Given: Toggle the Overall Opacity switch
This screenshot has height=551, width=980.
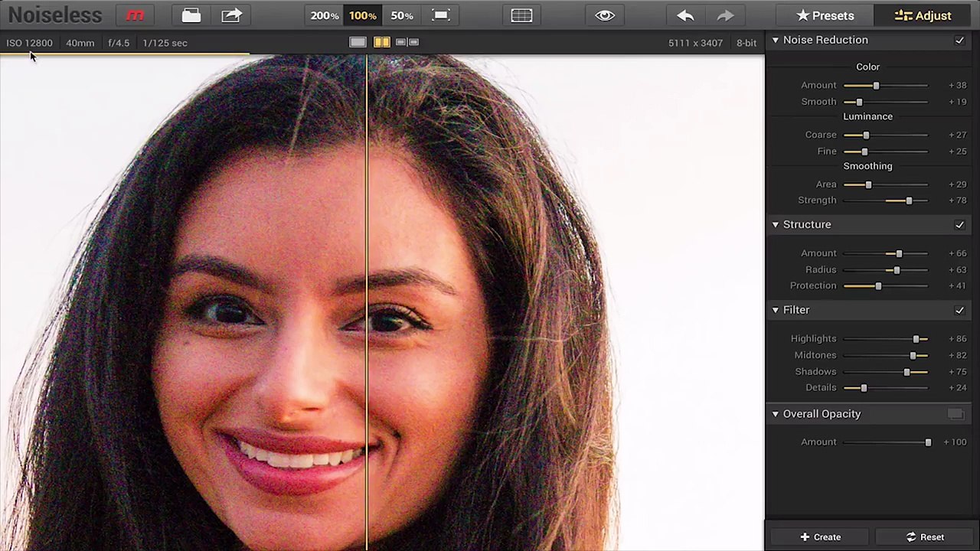Looking at the screenshot, I should click(x=955, y=414).
